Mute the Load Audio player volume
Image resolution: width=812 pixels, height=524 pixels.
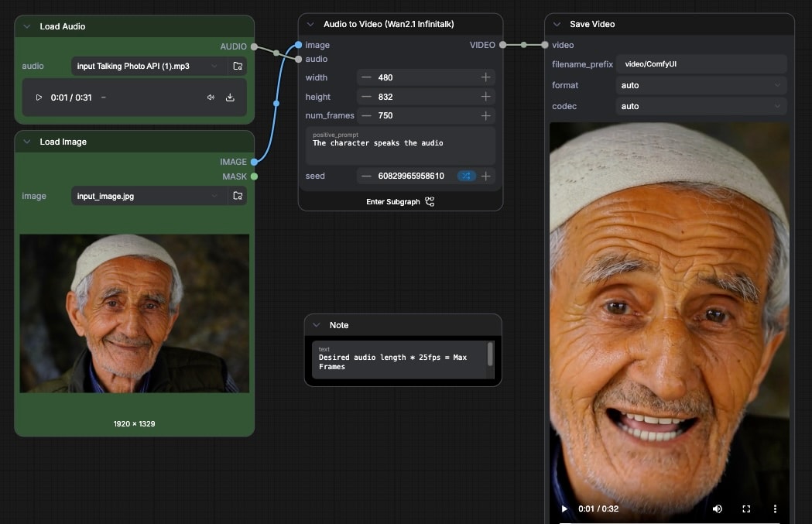click(x=211, y=98)
